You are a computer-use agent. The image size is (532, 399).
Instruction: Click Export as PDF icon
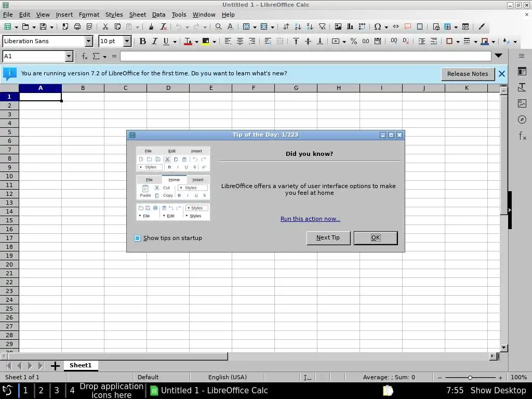pyautogui.click(x=65, y=27)
